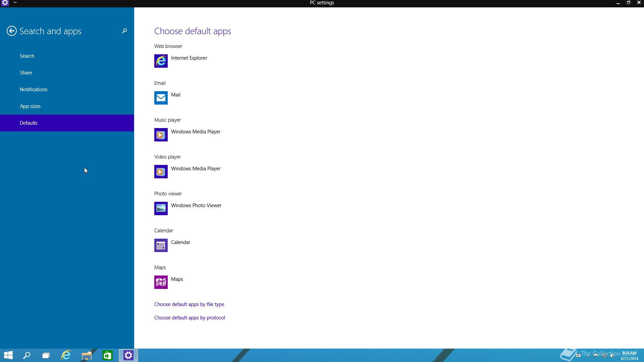This screenshot has width=644, height=362.
Task: Open the PC settings gear menu in the title bar
Action: click(5, 3)
